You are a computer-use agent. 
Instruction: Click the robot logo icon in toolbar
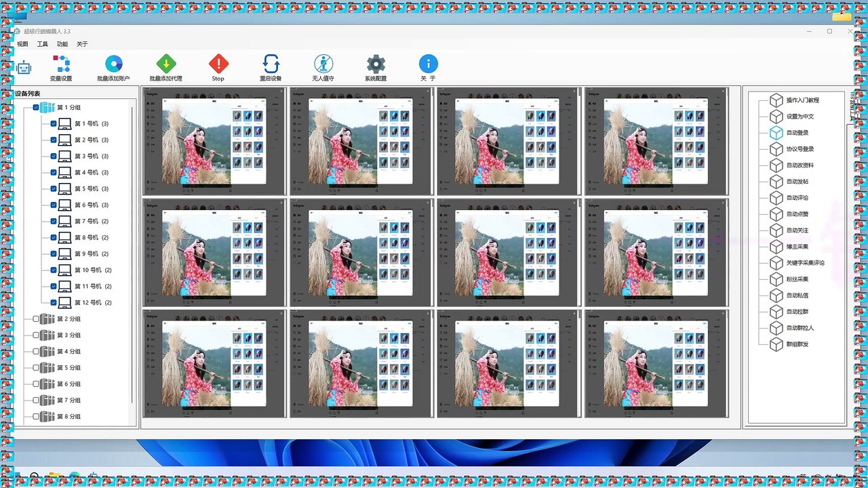pos(24,68)
